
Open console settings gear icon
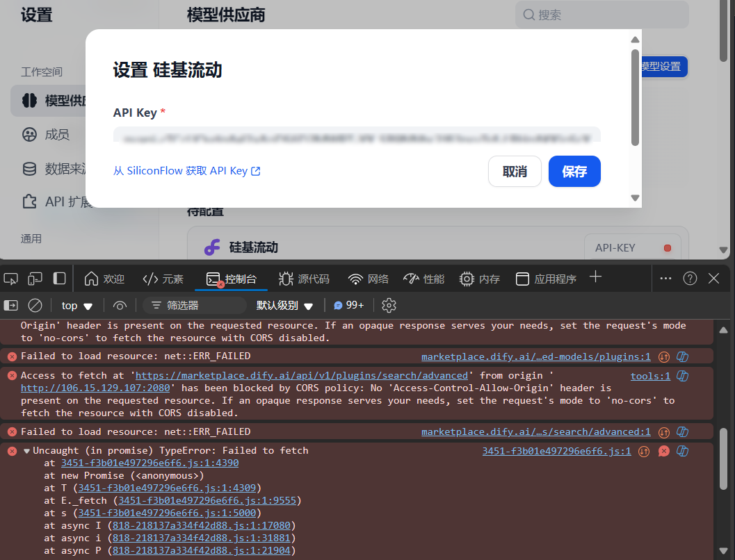click(x=389, y=305)
